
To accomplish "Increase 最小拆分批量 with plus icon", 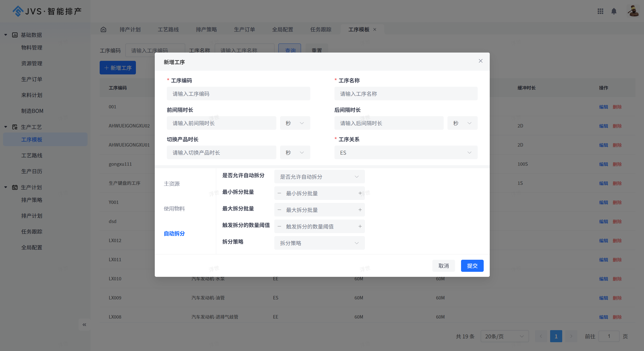I will [360, 193].
